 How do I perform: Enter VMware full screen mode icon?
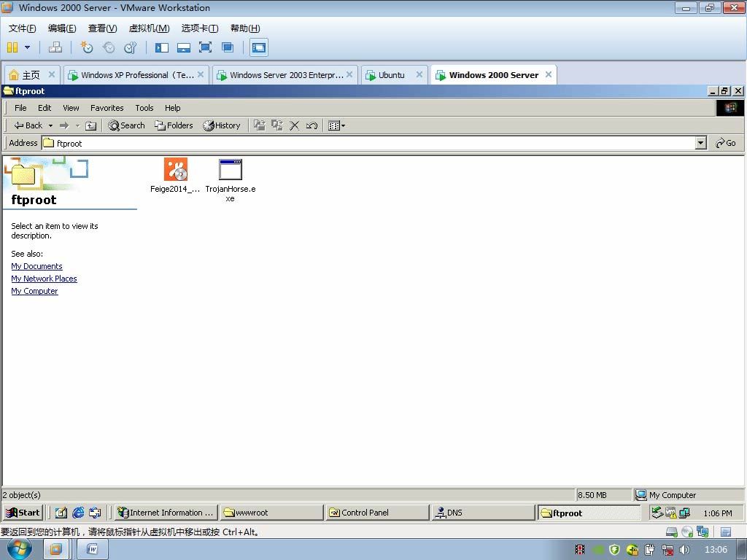(x=205, y=47)
